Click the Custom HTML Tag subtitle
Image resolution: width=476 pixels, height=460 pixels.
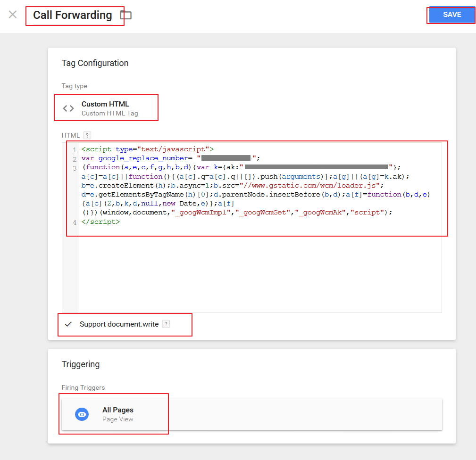click(x=109, y=114)
